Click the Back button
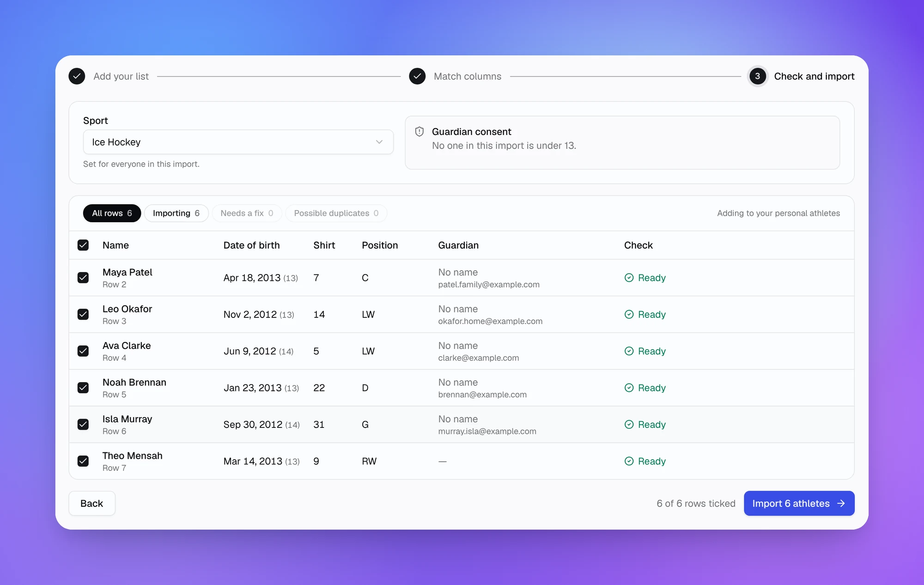The image size is (924, 585). [x=92, y=503]
